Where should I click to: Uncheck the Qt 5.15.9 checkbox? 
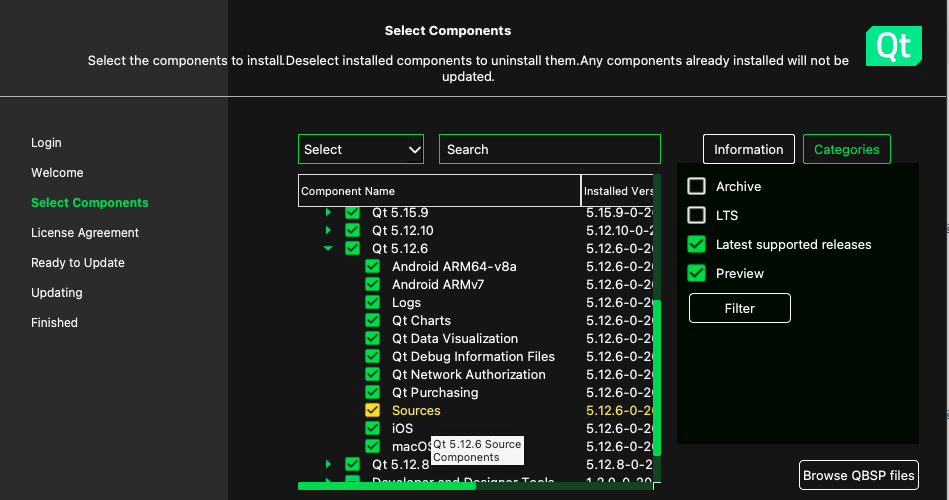[352, 212]
